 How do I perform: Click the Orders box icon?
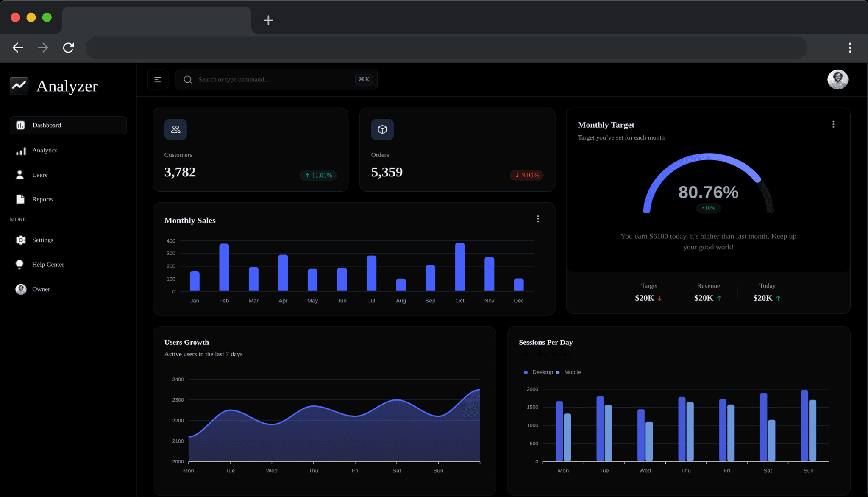(382, 129)
